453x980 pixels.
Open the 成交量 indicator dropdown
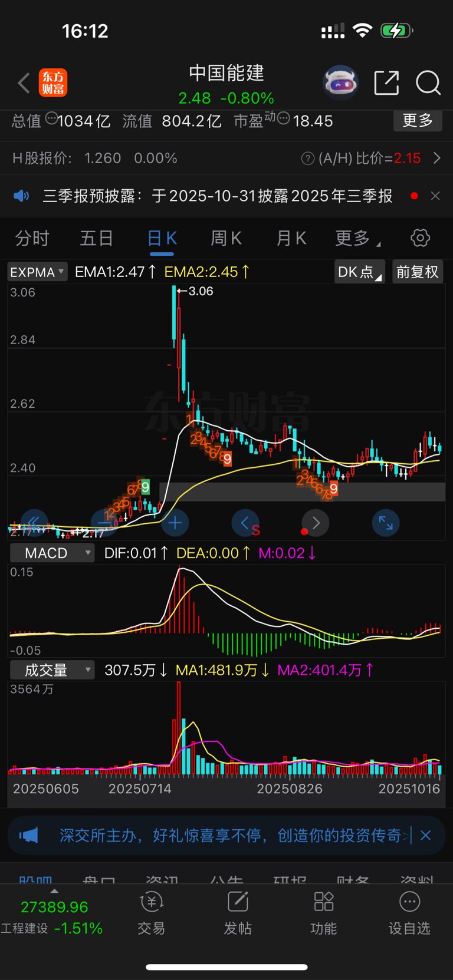point(52,670)
